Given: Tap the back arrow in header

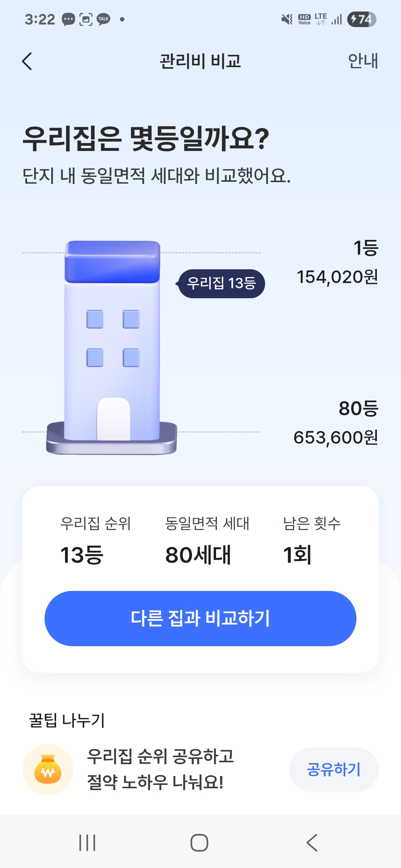Looking at the screenshot, I should [x=27, y=61].
